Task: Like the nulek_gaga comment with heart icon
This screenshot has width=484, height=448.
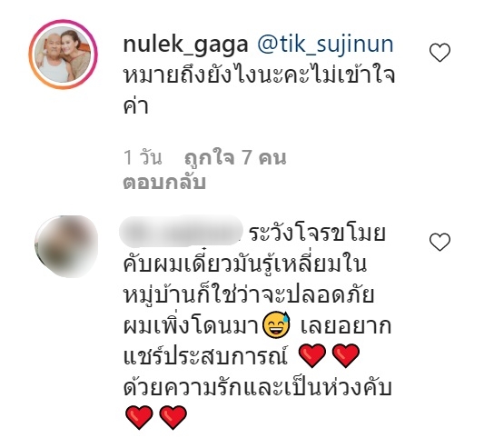Action: coord(440,53)
